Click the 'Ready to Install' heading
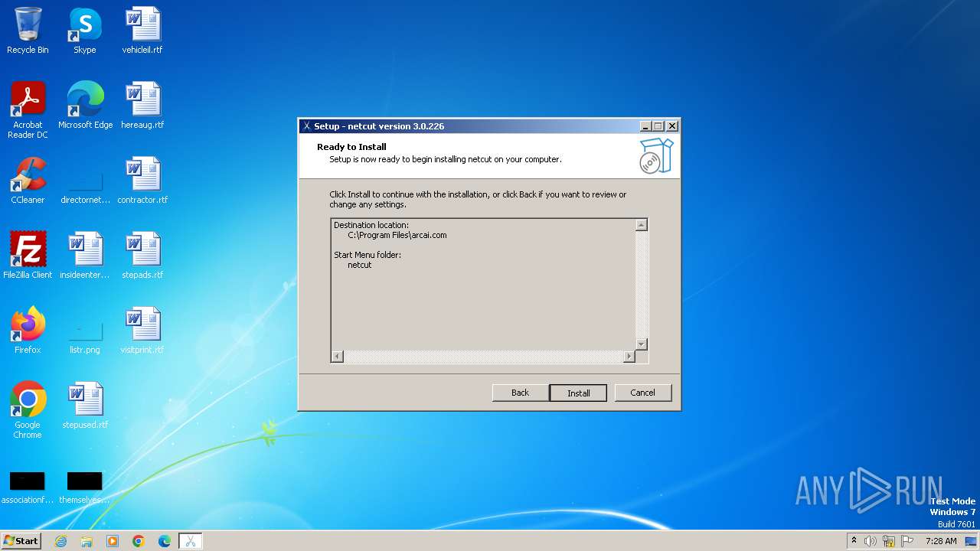The image size is (980, 551). coord(351,147)
